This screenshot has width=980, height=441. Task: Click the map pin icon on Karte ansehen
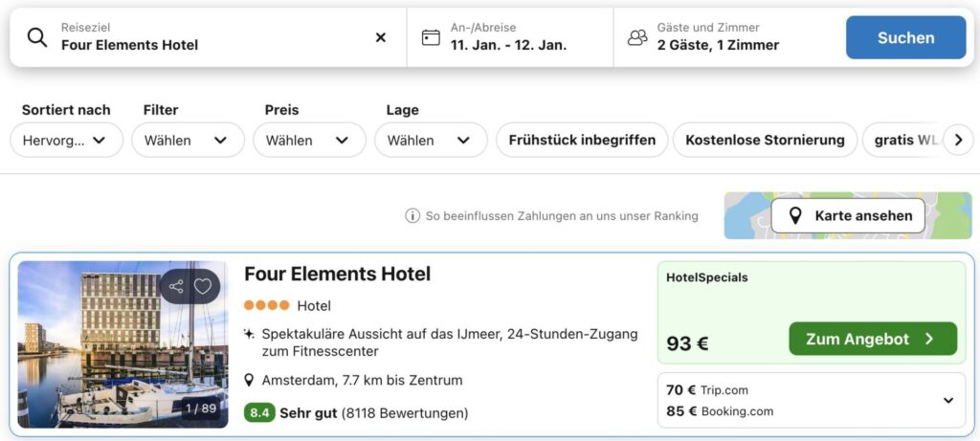coord(794,216)
